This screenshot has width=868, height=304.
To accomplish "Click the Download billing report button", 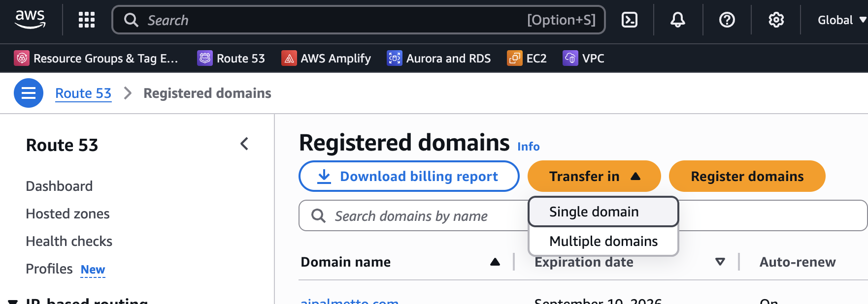I will click(409, 176).
